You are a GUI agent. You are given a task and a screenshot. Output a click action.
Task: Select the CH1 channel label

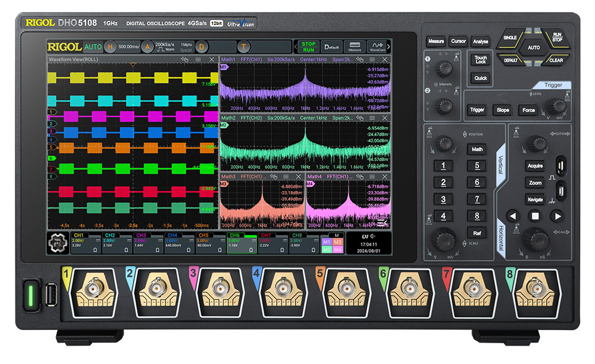tap(77, 236)
